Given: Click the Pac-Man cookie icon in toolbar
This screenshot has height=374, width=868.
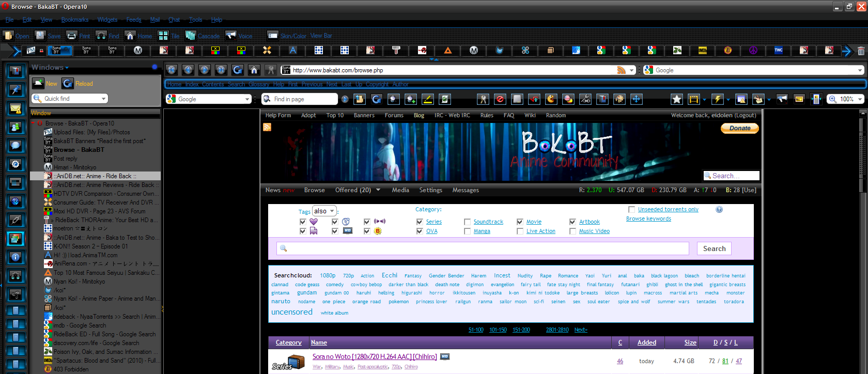Looking at the screenshot, I should (551, 99).
